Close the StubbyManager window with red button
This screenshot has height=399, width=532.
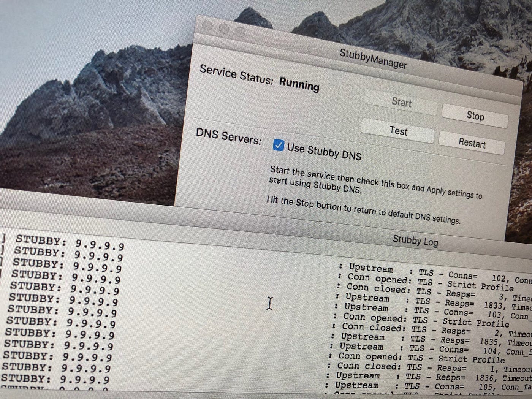[207, 25]
